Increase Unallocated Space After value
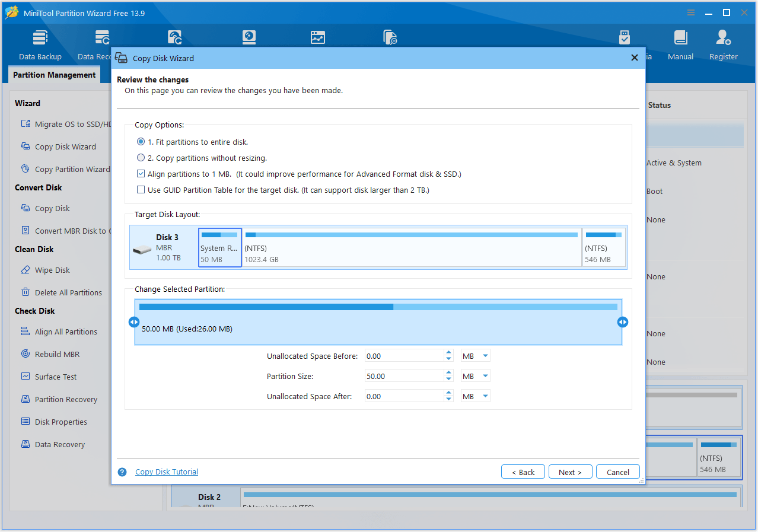758x532 pixels. 449,393
